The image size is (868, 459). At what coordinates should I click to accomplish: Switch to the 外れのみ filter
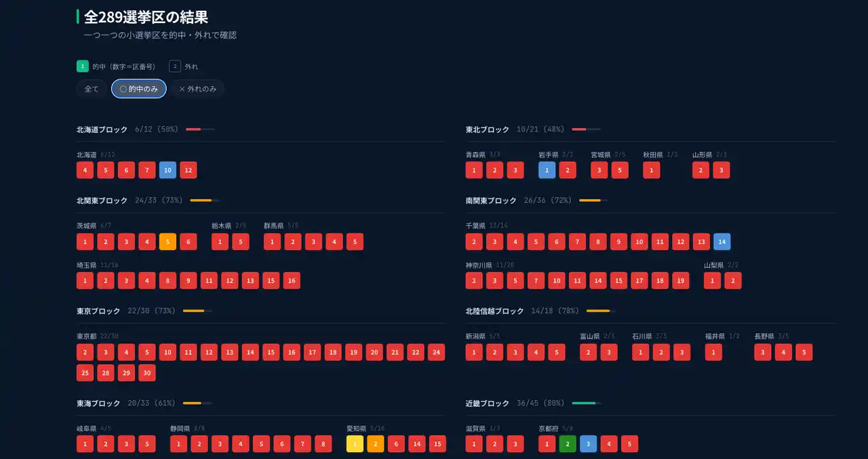click(x=197, y=89)
